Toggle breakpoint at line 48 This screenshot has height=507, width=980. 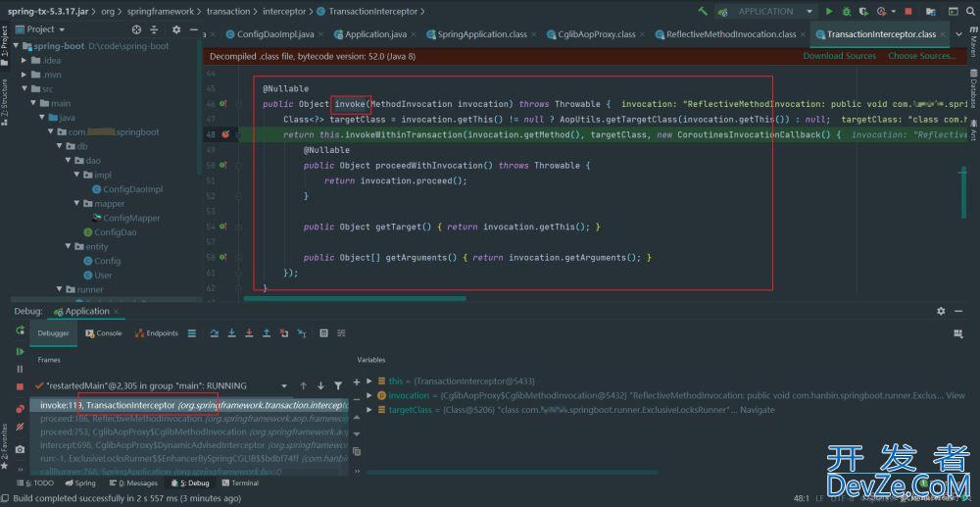tap(225, 134)
